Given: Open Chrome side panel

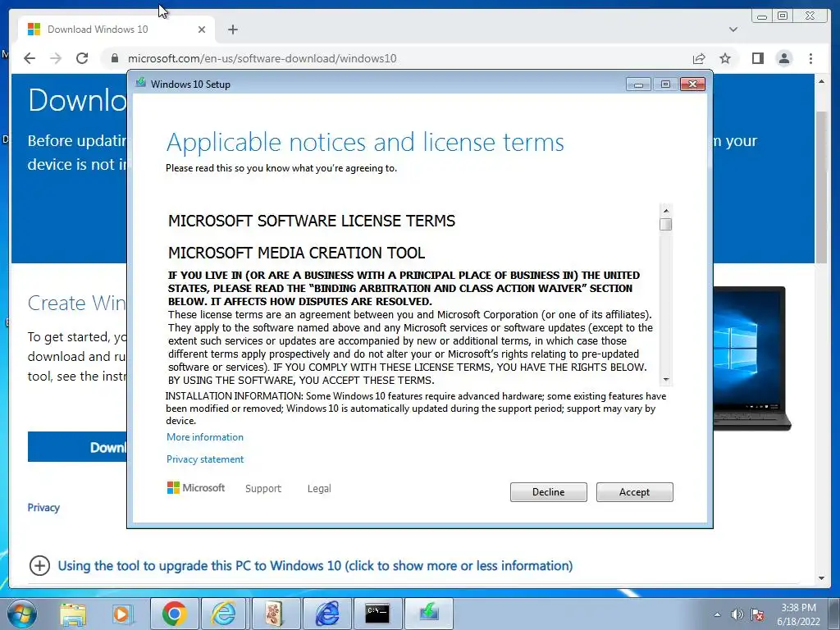Looking at the screenshot, I should (x=757, y=58).
